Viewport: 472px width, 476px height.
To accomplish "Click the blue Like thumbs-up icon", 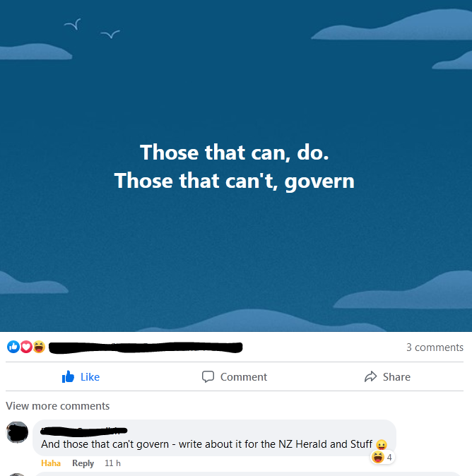I will coord(68,376).
